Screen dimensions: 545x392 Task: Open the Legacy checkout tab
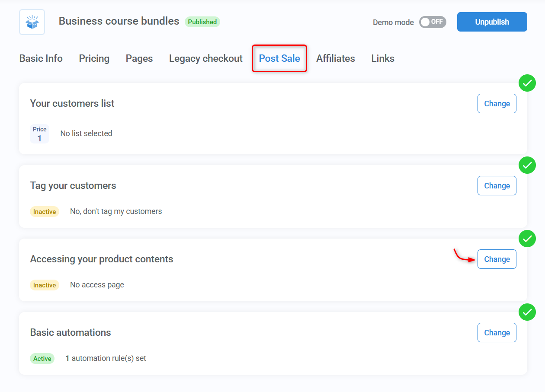205,58
